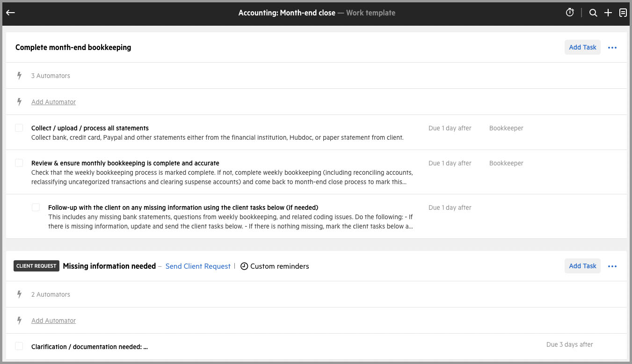Click the plus icon in header
632x364 pixels.
(608, 13)
